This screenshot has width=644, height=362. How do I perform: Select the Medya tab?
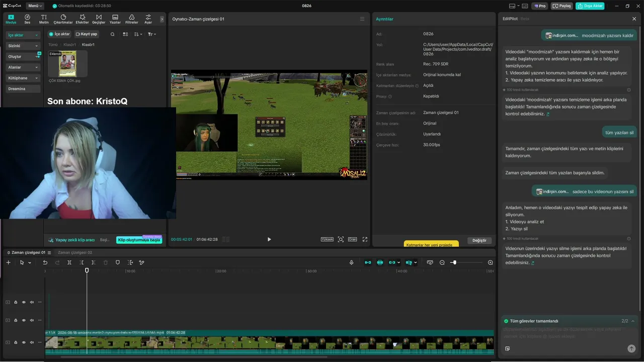(x=11, y=19)
